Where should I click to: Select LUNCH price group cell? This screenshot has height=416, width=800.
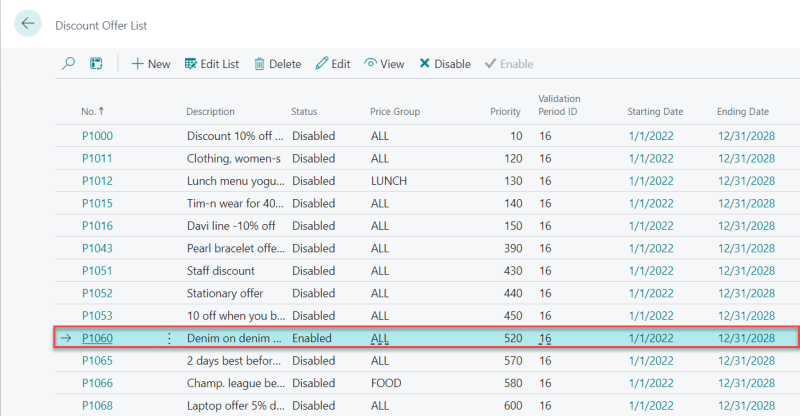point(389,181)
